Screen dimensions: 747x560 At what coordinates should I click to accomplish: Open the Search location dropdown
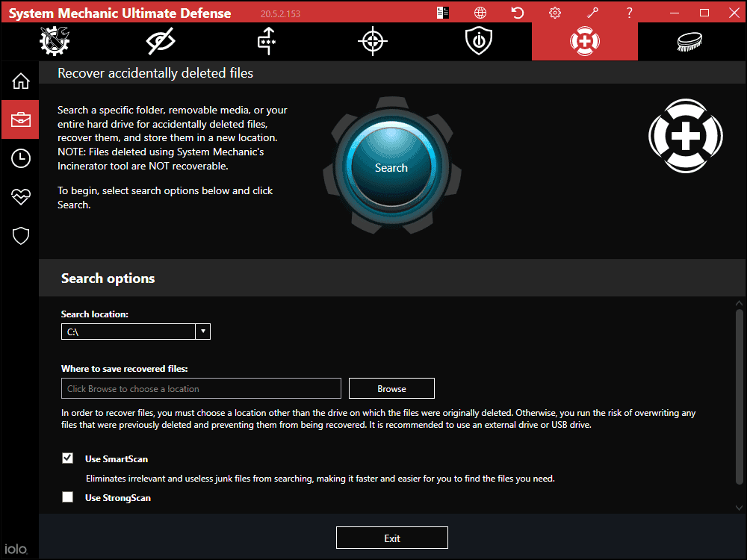(x=202, y=331)
